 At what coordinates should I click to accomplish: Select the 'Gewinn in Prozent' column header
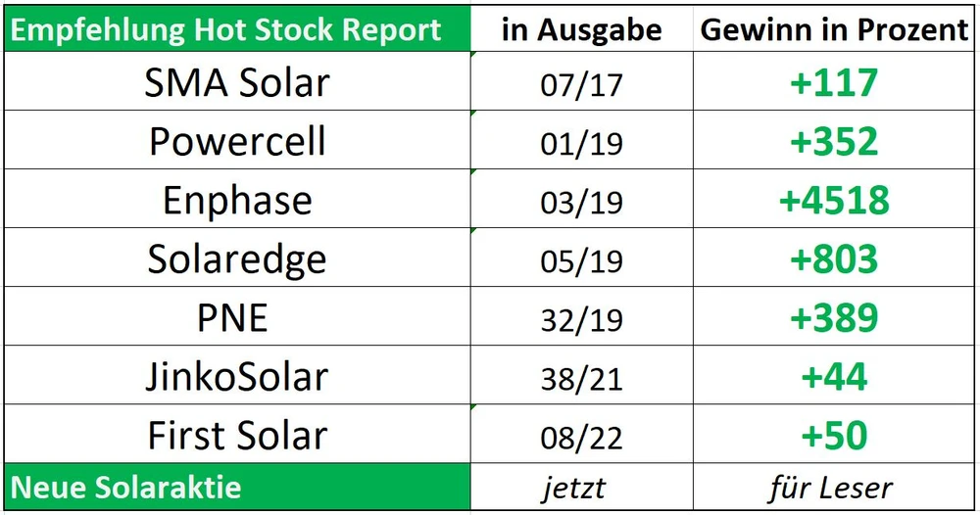pyautogui.click(x=834, y=29)
